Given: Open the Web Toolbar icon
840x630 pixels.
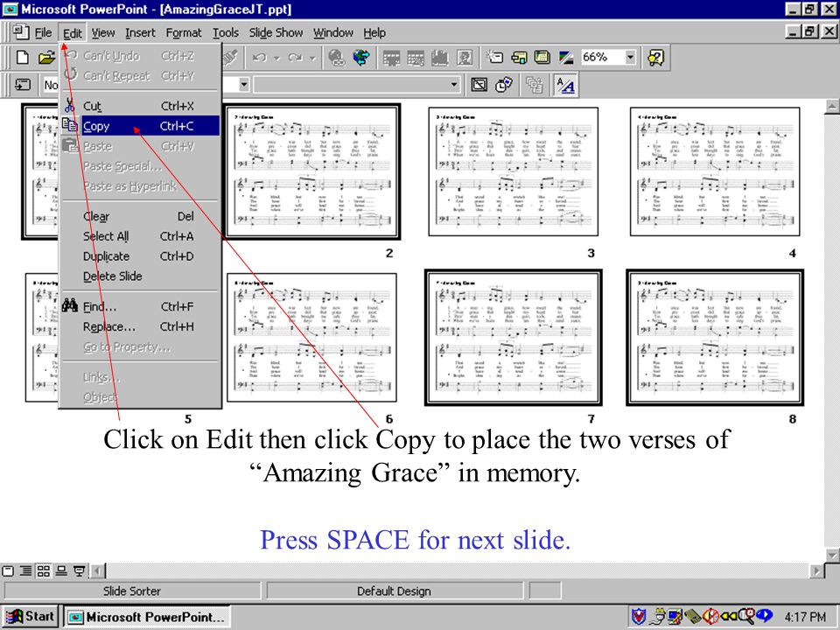Looking at the screenshot, I should (x=361, y=58).
